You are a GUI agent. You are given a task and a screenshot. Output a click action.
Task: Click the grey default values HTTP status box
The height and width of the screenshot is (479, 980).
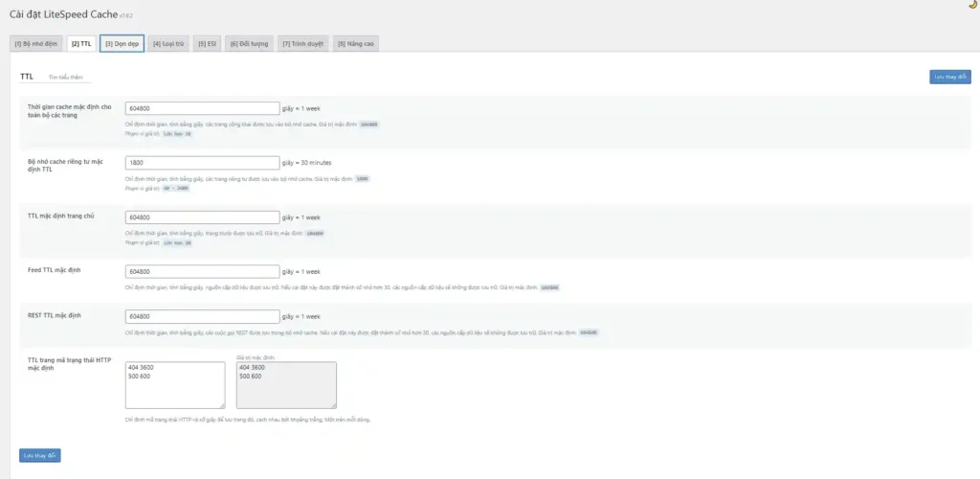click(286, 385)
